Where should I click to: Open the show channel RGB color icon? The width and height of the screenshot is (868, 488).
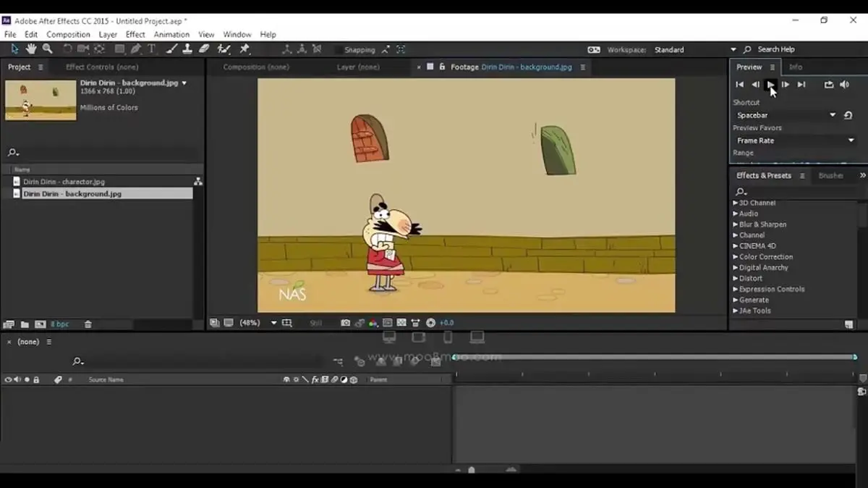[x=373, y=323]
